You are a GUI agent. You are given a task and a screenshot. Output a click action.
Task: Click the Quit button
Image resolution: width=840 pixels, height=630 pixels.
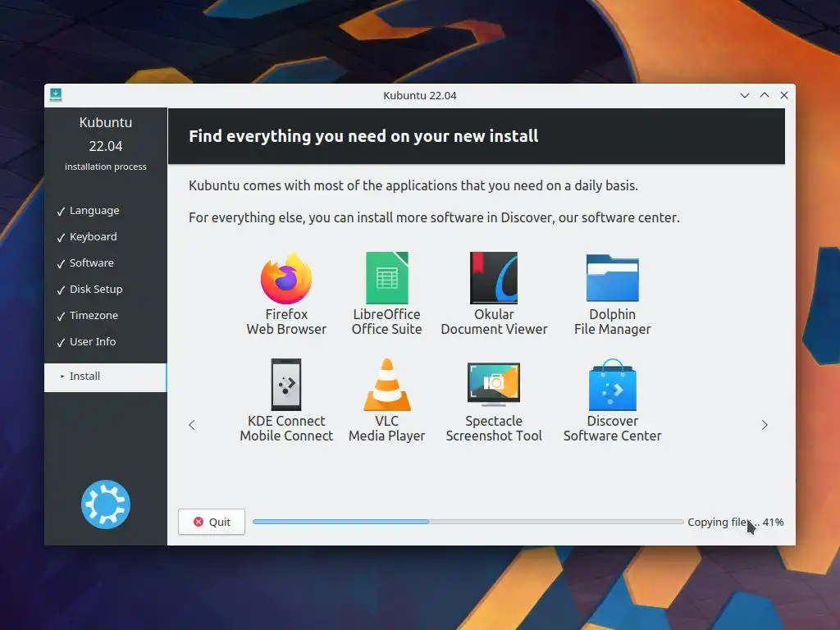pyautogui.click(x=212, y=522)
